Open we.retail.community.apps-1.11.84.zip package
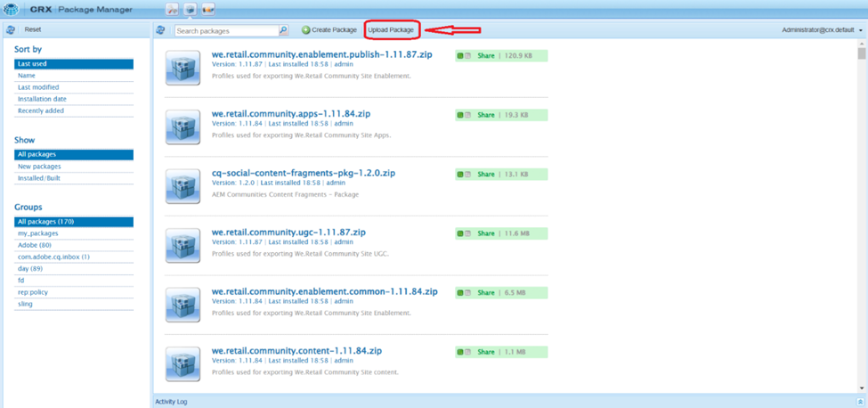The image size is (868, 408). tap(290, 113)
